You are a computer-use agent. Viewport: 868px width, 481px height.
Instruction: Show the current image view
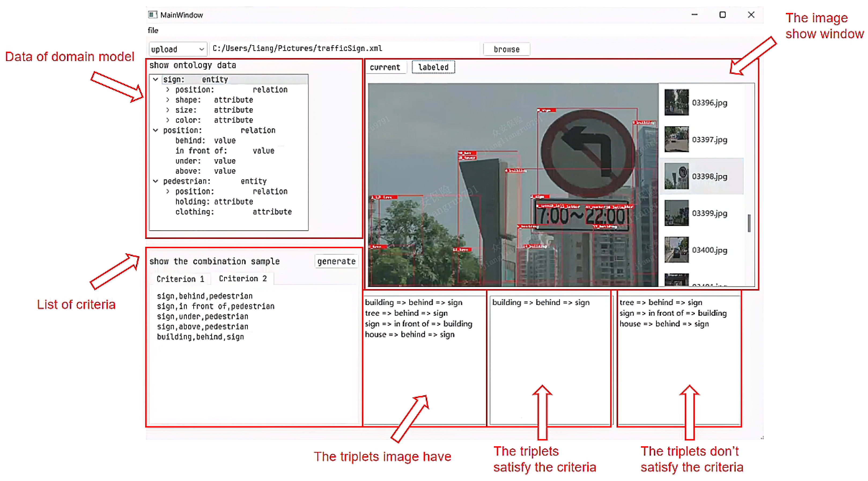385,67
